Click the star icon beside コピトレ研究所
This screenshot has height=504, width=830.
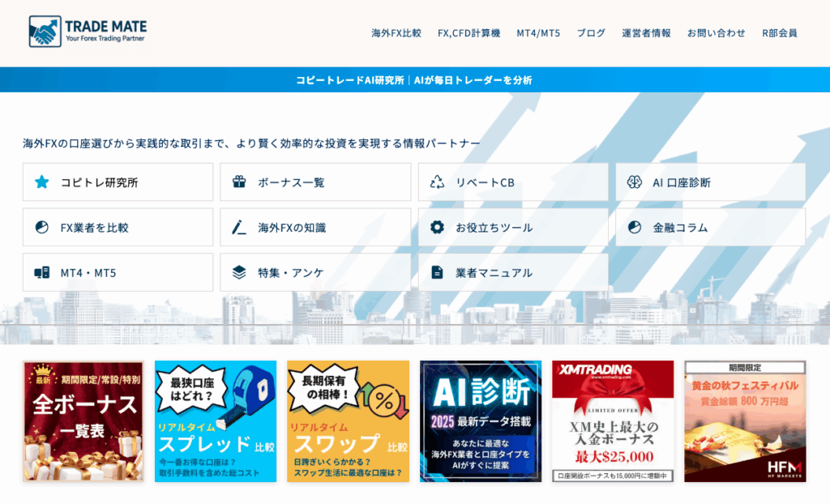(x=42, y=182)
